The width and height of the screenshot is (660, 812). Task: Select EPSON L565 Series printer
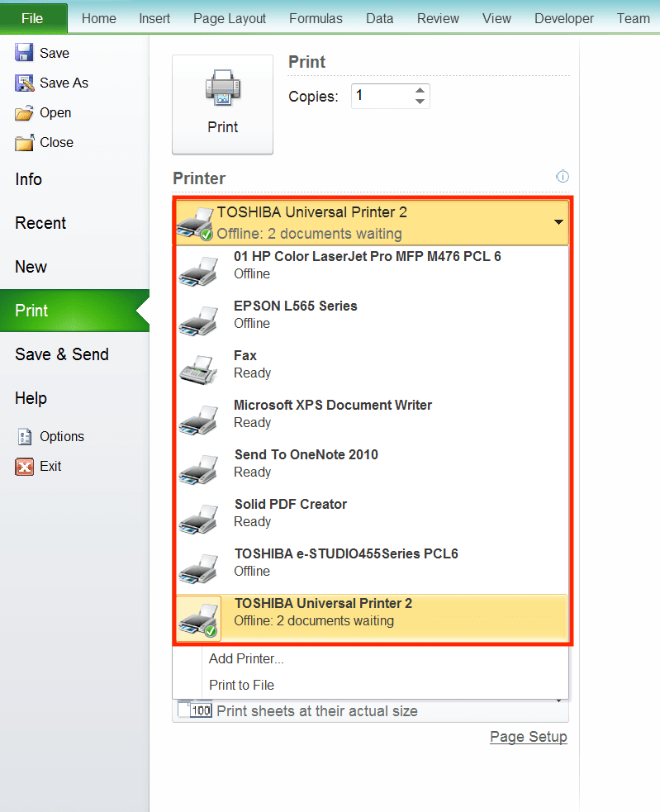coord(372,321)
